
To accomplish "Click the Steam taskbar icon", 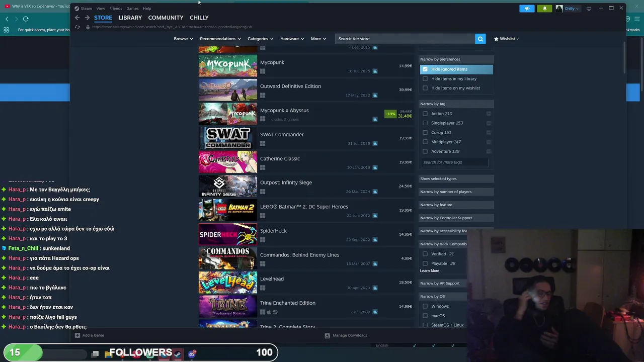I will 178,354.
